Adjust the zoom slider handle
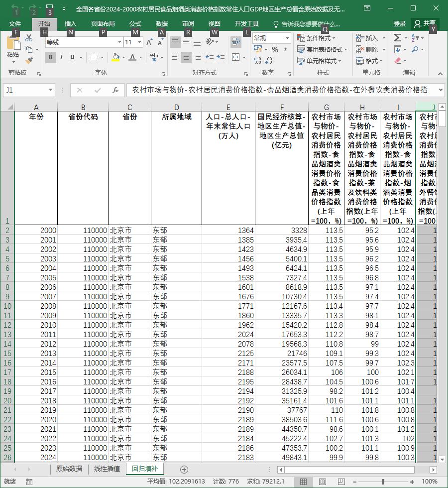This screenshot has width=448, height=488. [x=383, y=482]
